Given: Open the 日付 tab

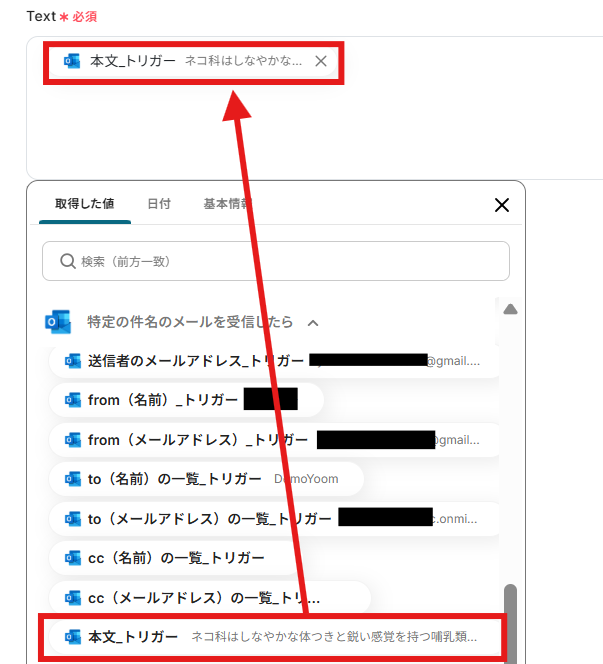Looking at the screenshot, I should click(x=159, y=204).
